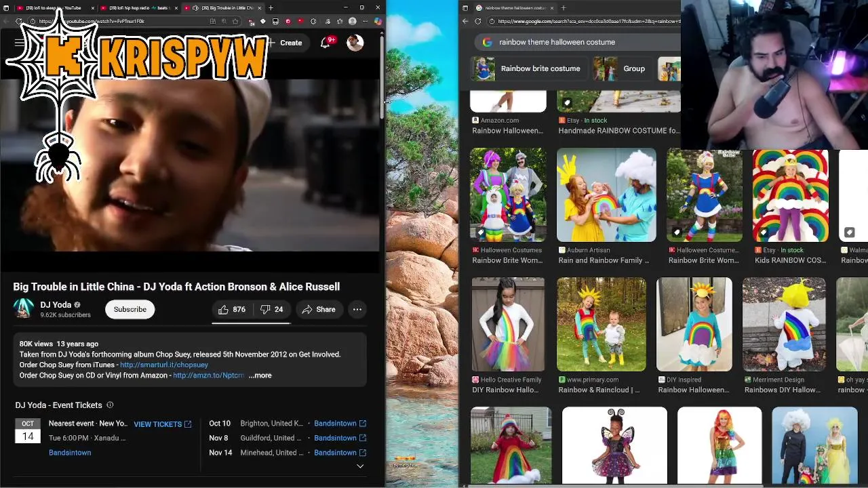Open the YouTube hamburger guide menu
Viewport: 868px width, 488px height.
coord(19,43)
